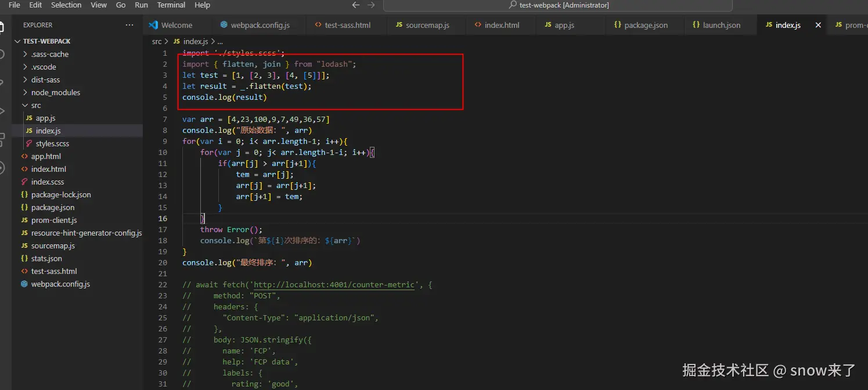Open index.scss from the file tree
This screenshot has height=390, width=868.
point(77,182)
